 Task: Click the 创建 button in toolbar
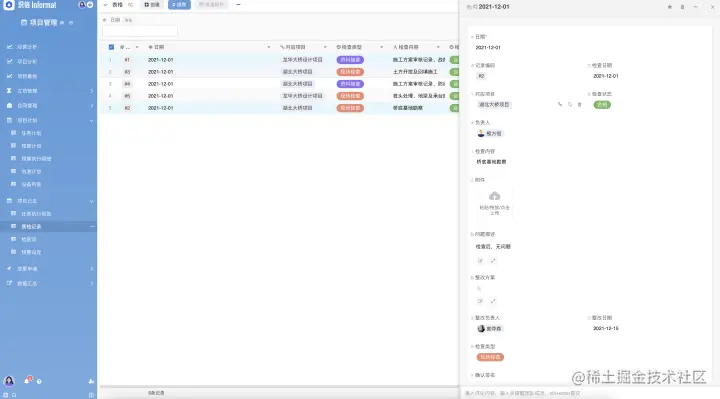152,5
